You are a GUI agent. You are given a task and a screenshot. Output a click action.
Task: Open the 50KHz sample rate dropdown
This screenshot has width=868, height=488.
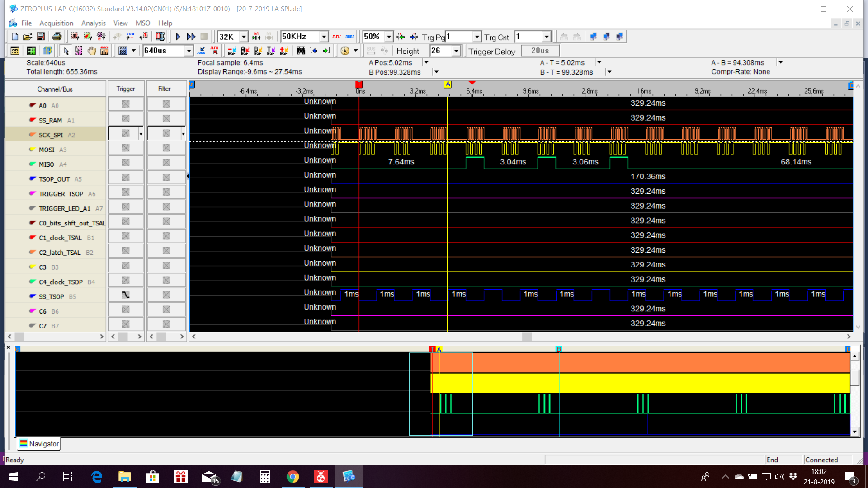[x=324, y=37]
